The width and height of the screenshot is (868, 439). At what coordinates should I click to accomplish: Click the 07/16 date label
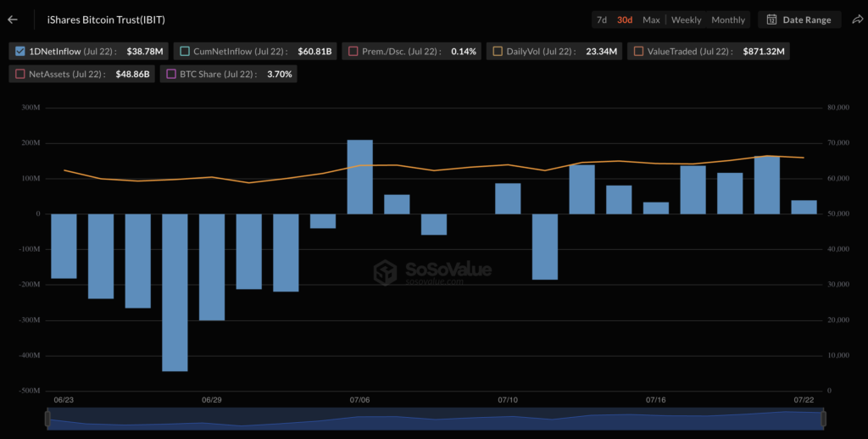[655, 400]
